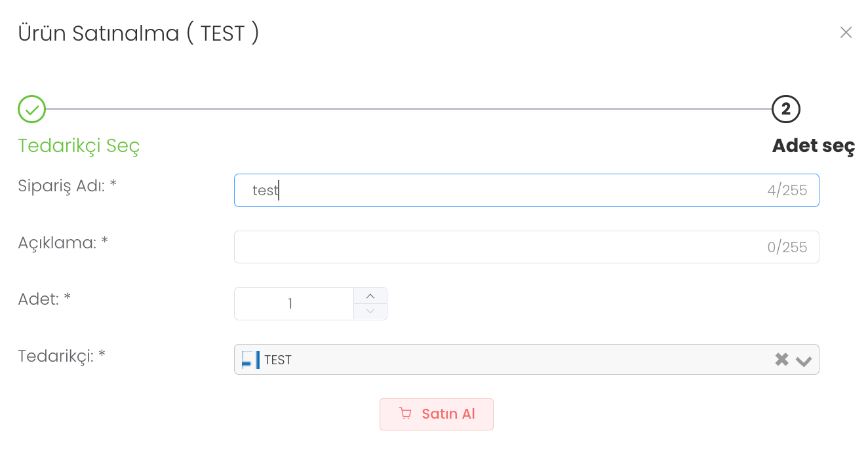The image size is (868, 456).
Task: Click the step progress line
Action: (406, 109)
